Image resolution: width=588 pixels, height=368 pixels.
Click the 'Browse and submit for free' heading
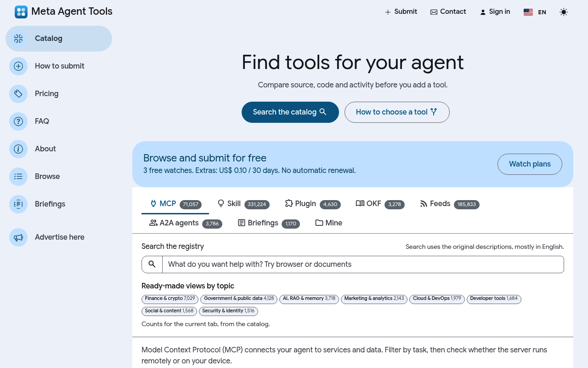click(205, 158)
